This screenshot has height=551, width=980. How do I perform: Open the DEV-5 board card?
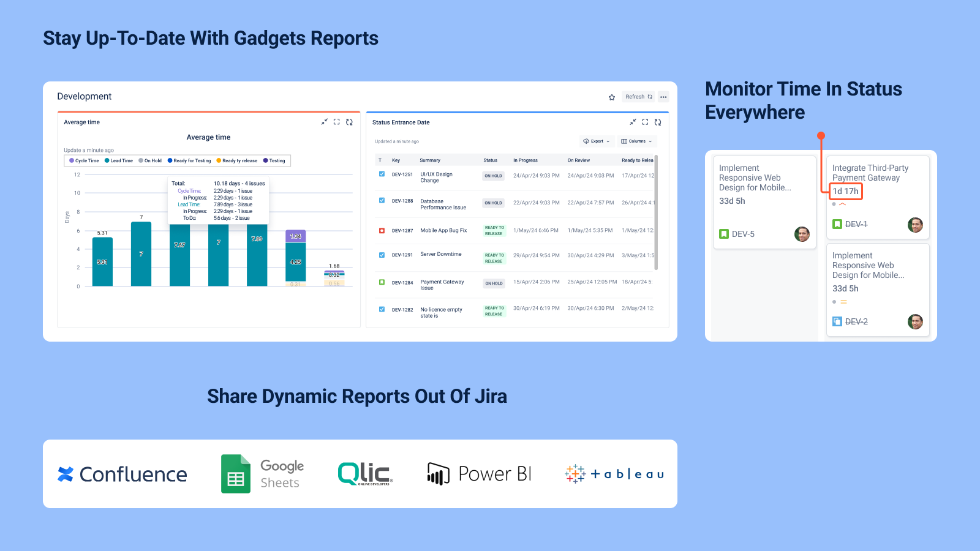(x=764, y=203)
